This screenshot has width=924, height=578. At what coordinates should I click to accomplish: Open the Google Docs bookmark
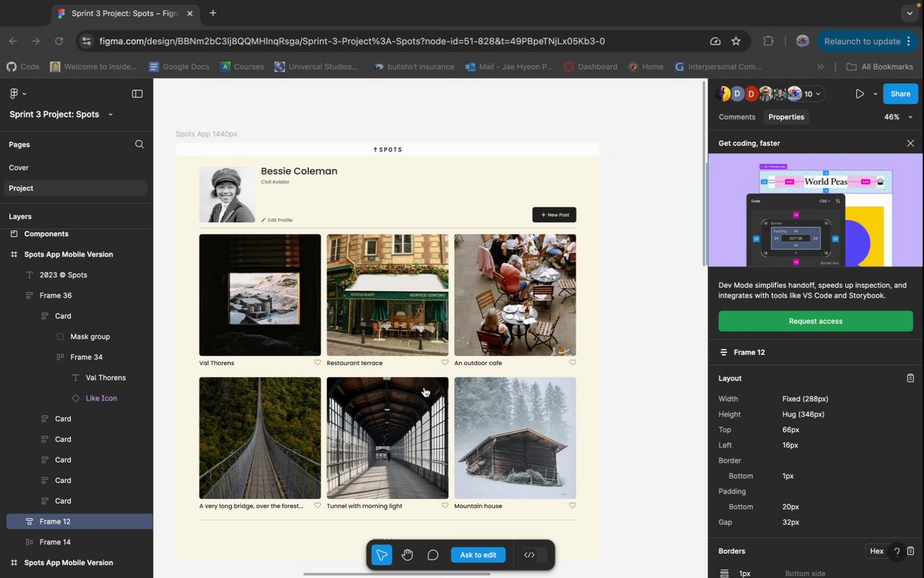point(179,66)
